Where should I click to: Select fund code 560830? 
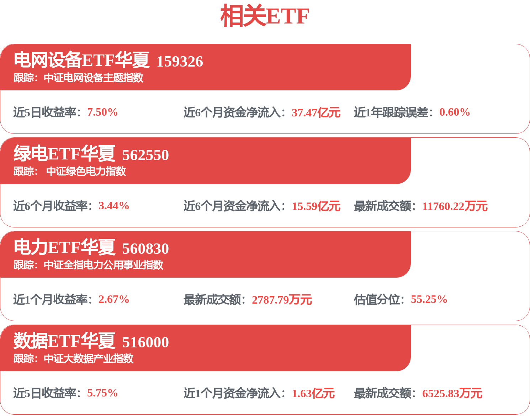[x=145, y=249]
